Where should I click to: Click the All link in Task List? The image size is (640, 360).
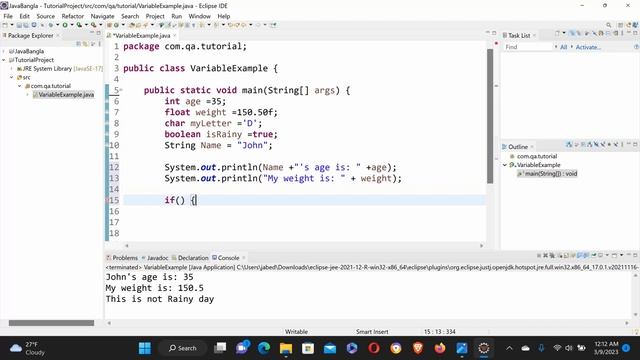(x=563, y=47)
